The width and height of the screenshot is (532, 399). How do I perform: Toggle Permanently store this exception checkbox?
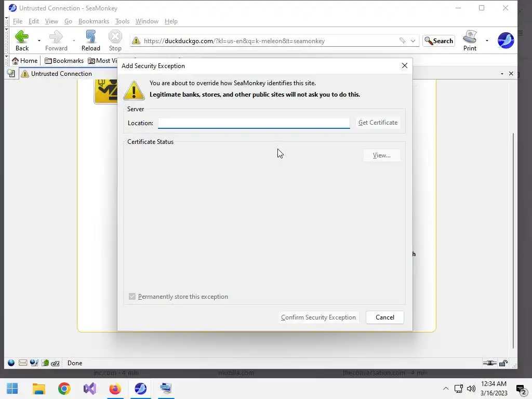[x=132, y=297]
